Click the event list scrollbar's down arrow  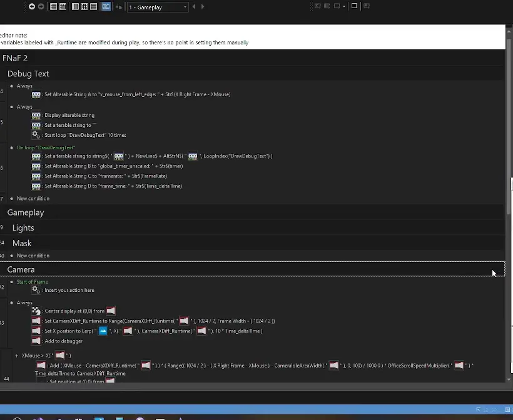tap(509, 379)
